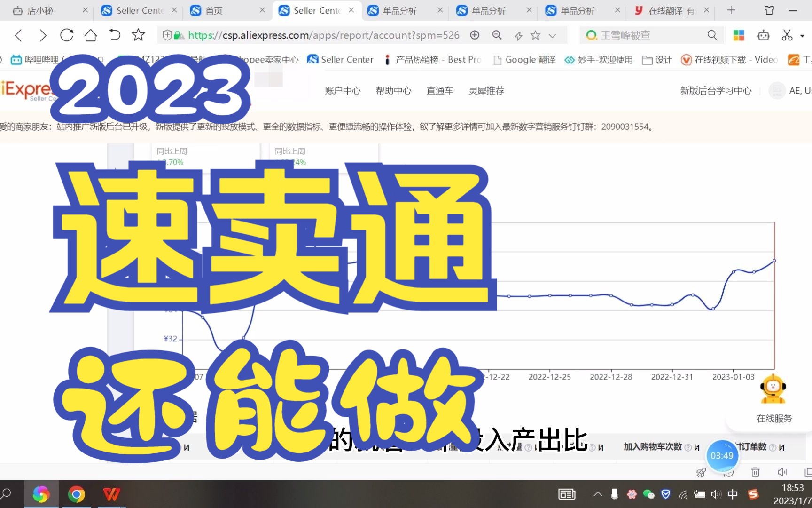Open 产品热销榜 - Best Pro bookmark

coord(432,60)
